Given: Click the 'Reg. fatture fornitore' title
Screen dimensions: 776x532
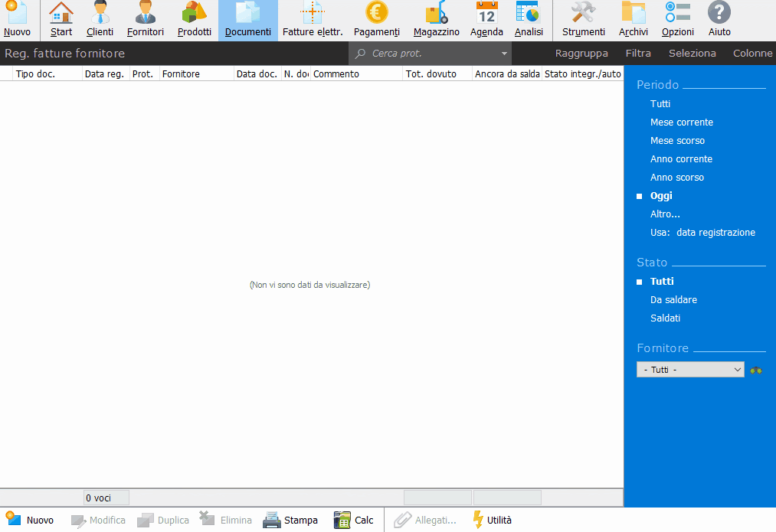Looking at the screenshot, I should tap(65, 54).
